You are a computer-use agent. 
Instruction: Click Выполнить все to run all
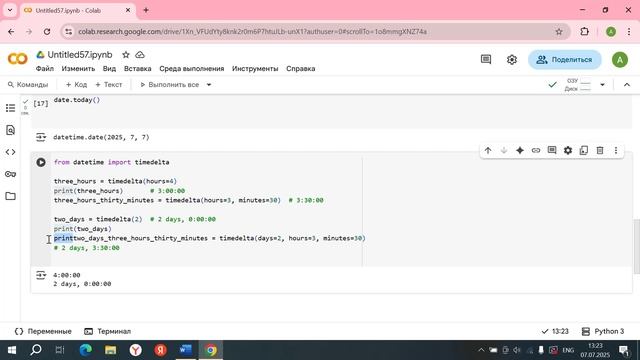(169, 85)
